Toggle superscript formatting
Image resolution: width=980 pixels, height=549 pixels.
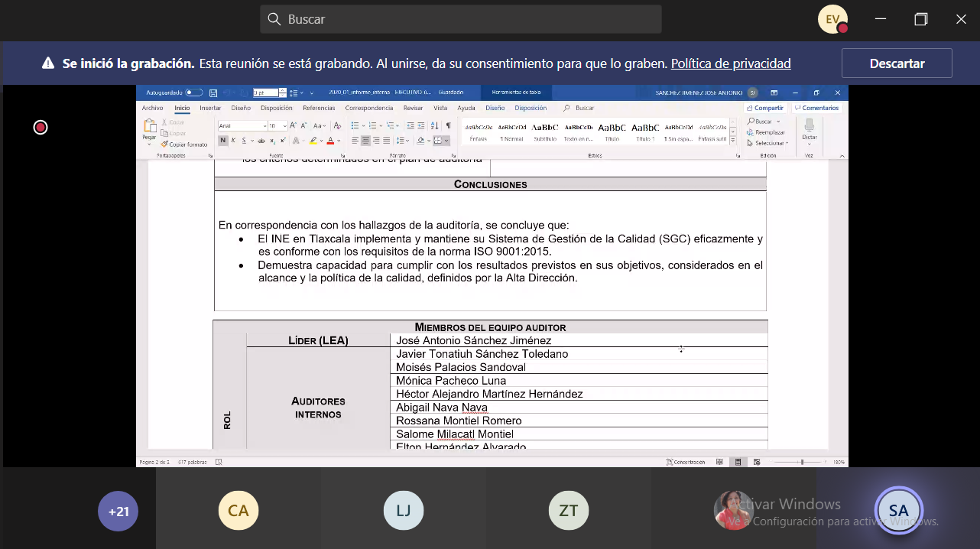click(x=282, y=141)
